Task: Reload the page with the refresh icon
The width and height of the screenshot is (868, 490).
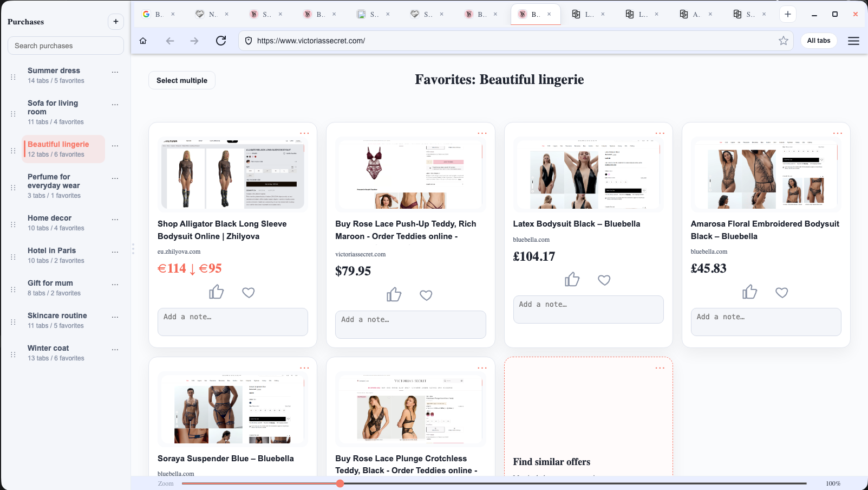Action: point(221,41)
